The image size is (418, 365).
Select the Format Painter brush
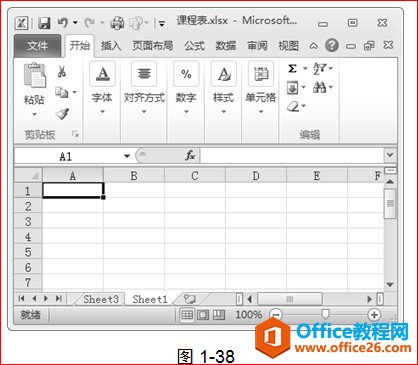pyautogui.click(x=62, y=114)
